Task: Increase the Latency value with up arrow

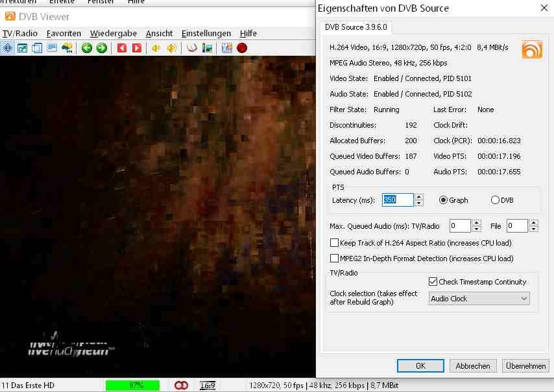Action: (x=419, y=197)
